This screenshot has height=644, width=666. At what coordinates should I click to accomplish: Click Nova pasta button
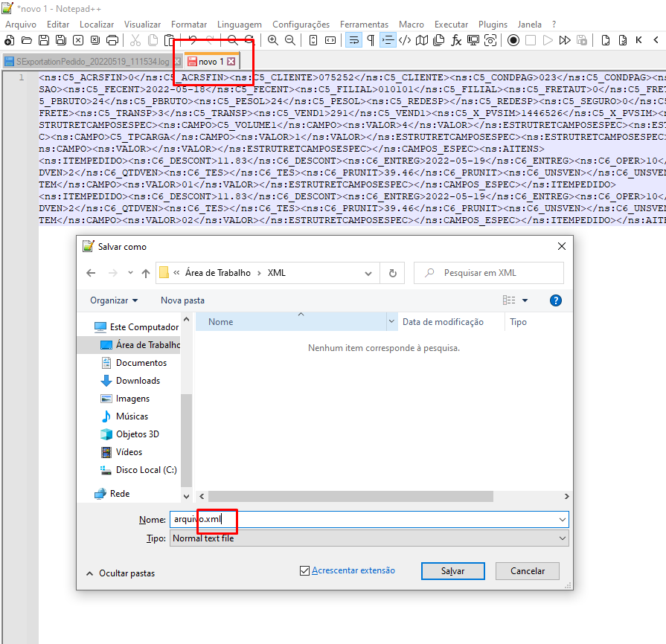[182, 300]
